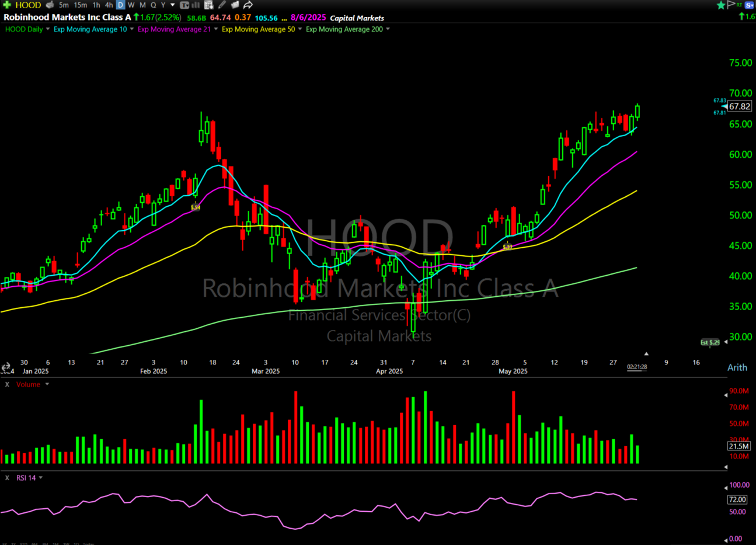756x545 pixels.
Task: Toggle the Arith scale setting
Action: (x=737, y=367)
